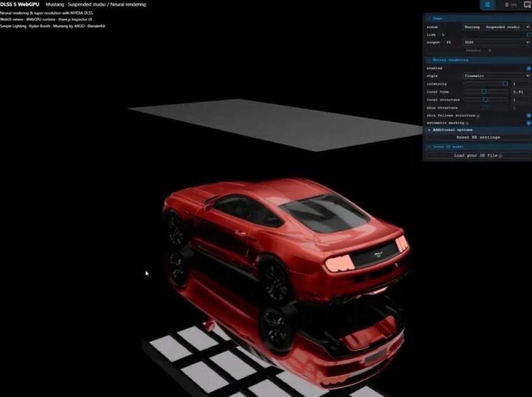Toggle the settings panel icon at top
532x397 pixels.
click(x=488, y=5)
